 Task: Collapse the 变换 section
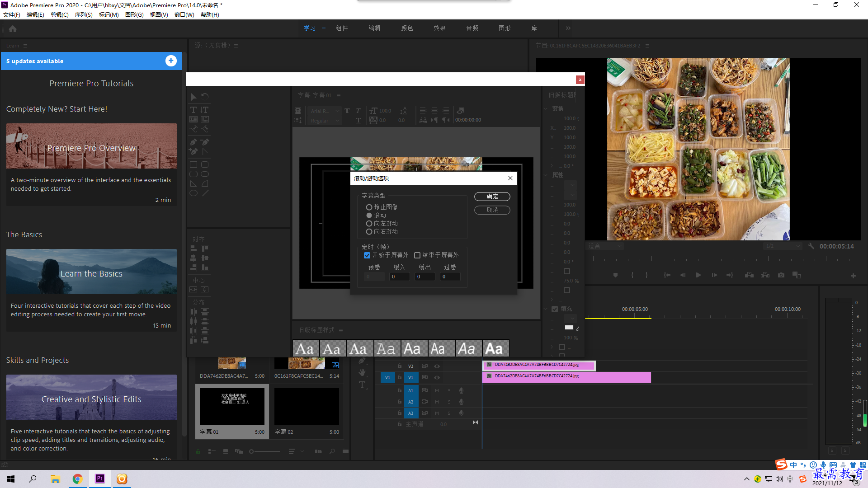point(546,108)
